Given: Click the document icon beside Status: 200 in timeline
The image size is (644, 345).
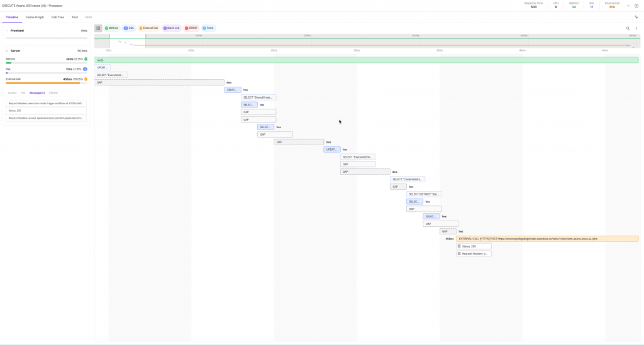Looking at the screenshot, I should [459, 246].
